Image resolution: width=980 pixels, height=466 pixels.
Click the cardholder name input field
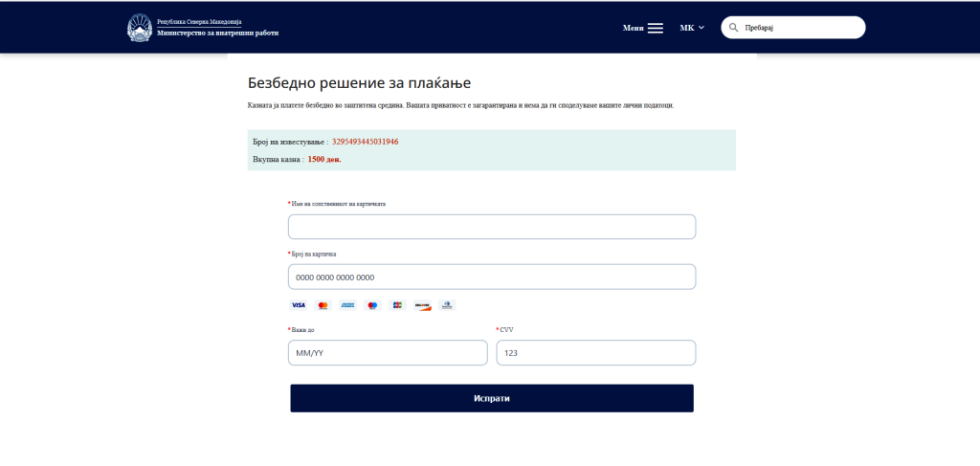(492, 227)
